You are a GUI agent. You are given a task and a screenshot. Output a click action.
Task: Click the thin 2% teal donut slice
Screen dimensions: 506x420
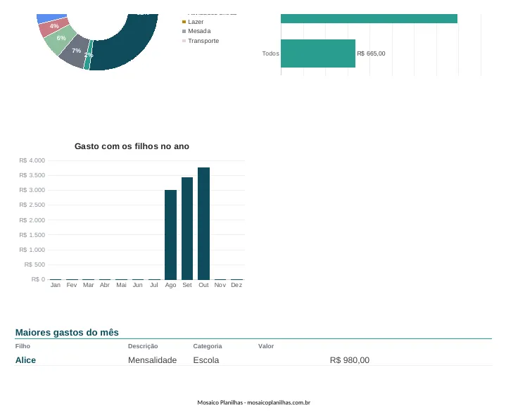88,55
